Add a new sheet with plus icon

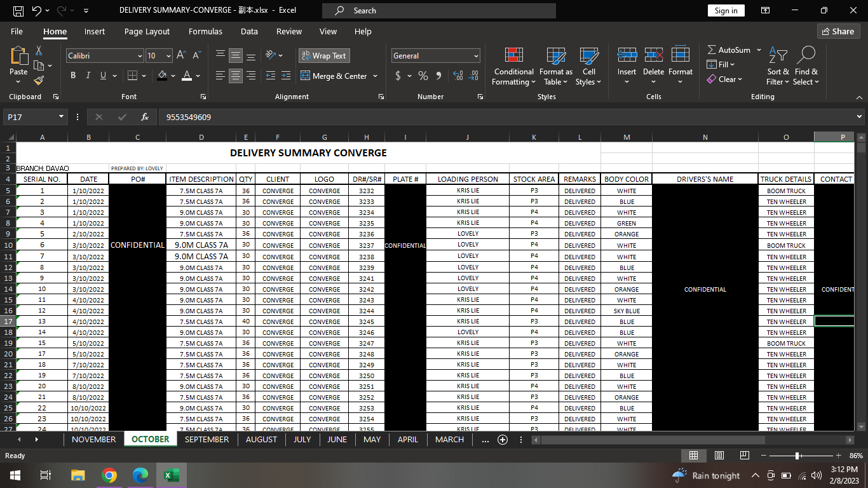[x=503, y=440]
